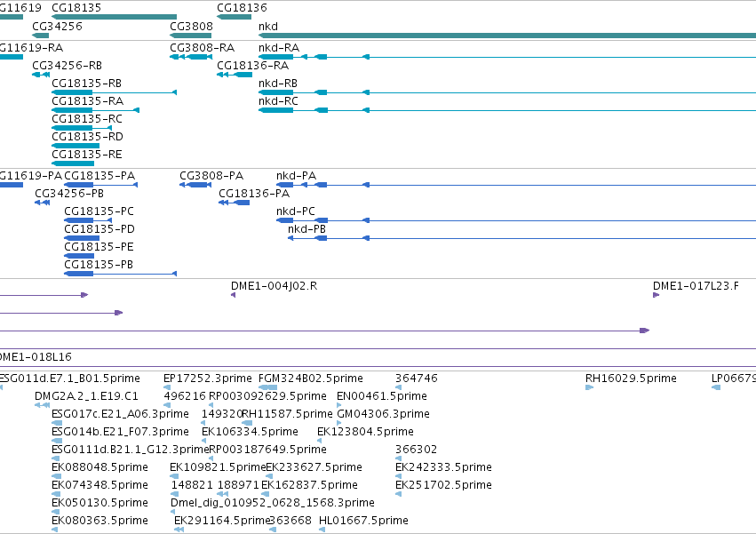Click the CG18135-RE transcript label

87,155
